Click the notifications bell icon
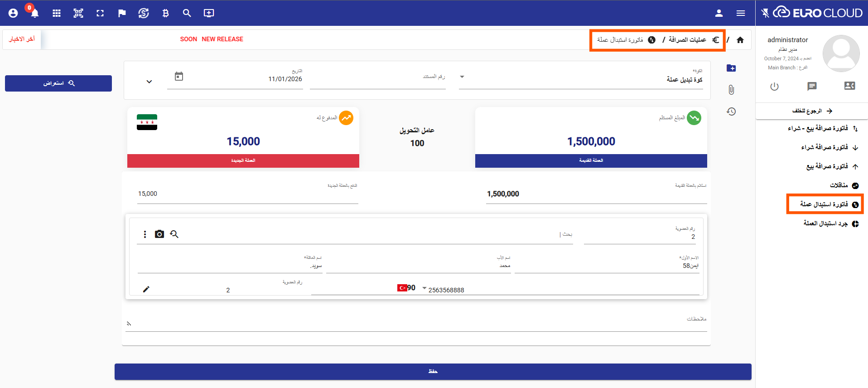The height and width of the screenshot is (388, 868). pos(34,13)
